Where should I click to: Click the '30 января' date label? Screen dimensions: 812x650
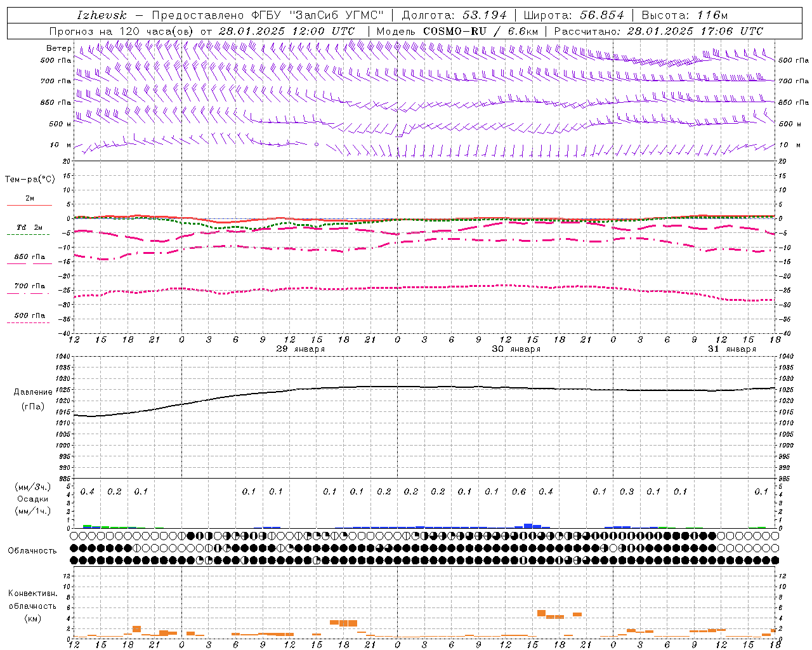point(516,349)
